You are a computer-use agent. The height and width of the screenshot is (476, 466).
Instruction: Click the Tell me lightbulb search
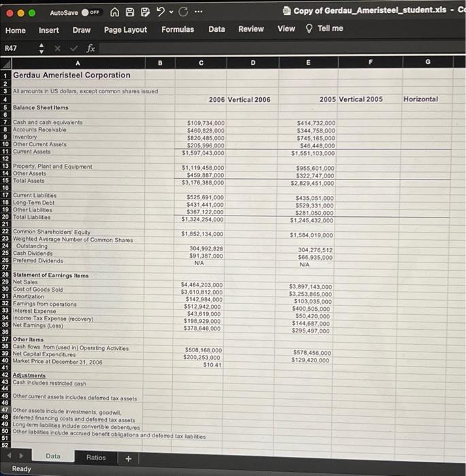324,29
